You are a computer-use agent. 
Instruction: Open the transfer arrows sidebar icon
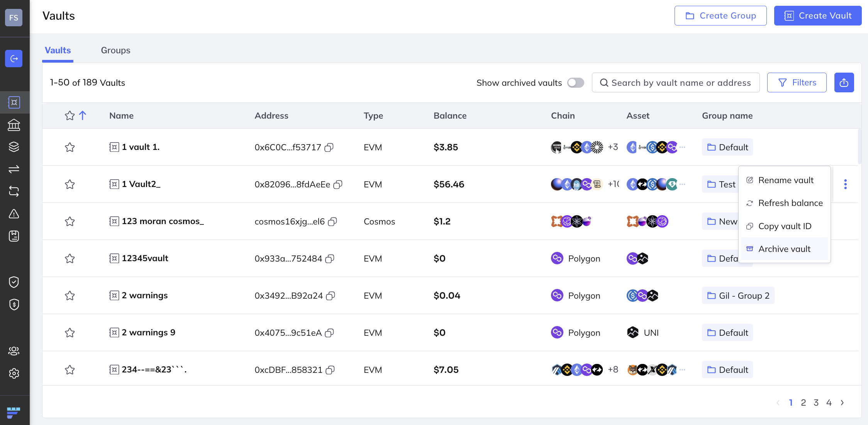(x=14, y=169)
